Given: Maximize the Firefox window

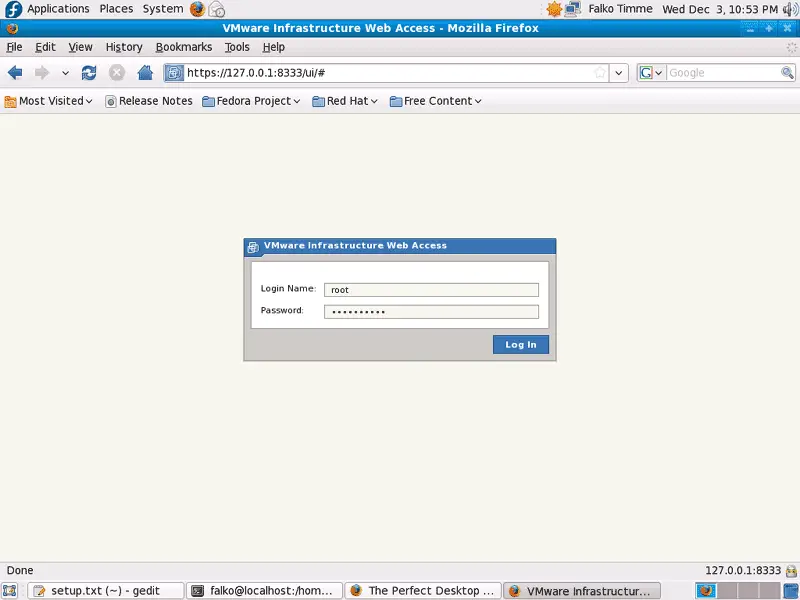Looking at the screenshot, I should coord(769,28).
